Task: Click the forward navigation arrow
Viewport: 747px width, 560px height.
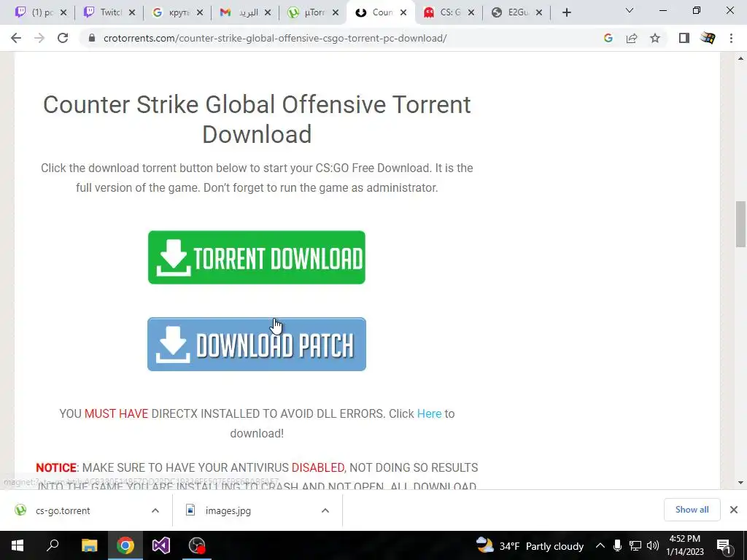Action: tap(39, 38)
